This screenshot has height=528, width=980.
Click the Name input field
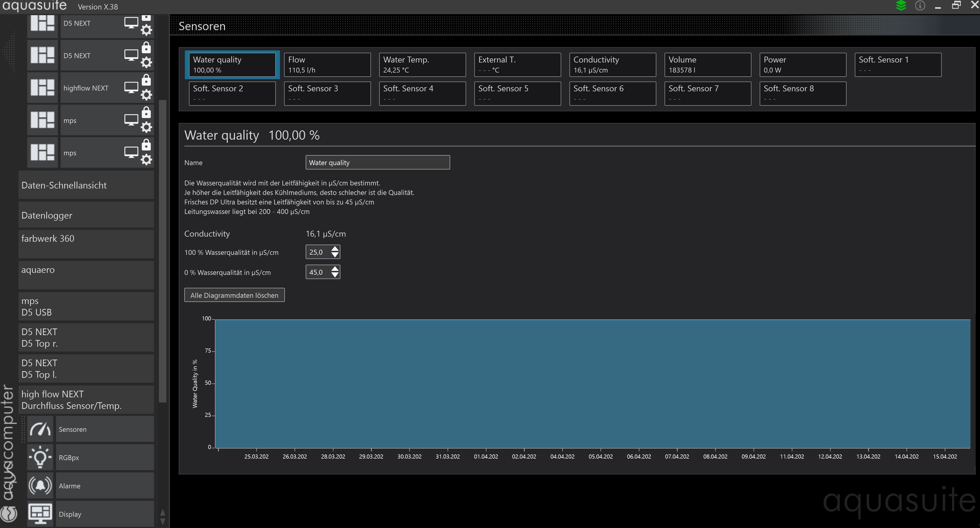tap(377, 163)
